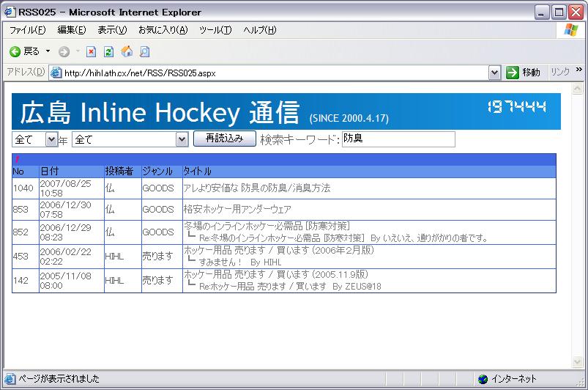588x390 pixels.
Task: Open the ファイル(F) menu
Action: (27, 30)
